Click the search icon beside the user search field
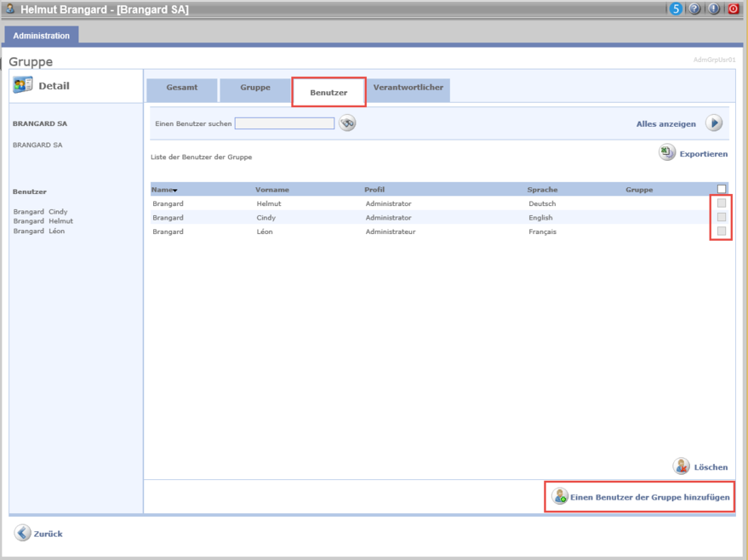 click(x=347, y=123)
